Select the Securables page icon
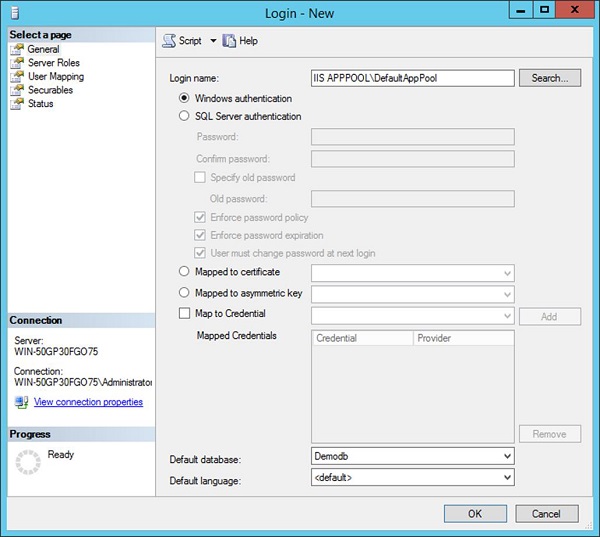The image size is (600, 537). (x=17, y=90)
